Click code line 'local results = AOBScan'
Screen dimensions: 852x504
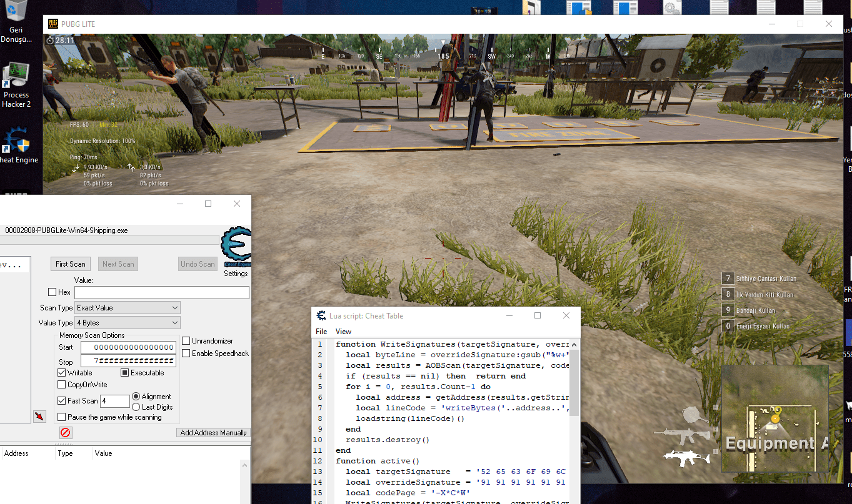pos(457,365)
